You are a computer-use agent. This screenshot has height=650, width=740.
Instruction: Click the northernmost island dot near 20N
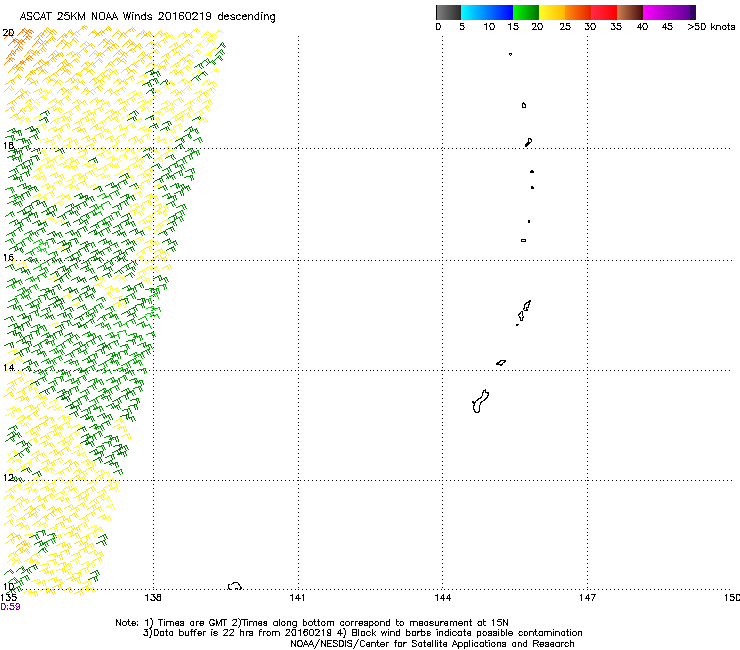point(510,54)
